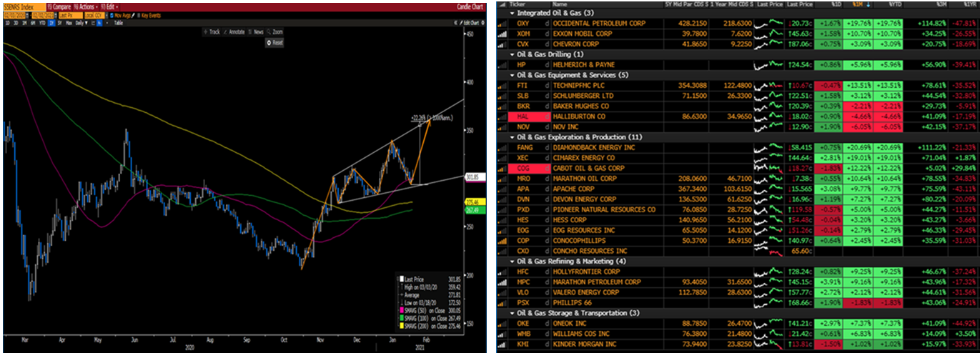Click the chart end date field
The height and width of the screenshot is (353, 980).
click(42, 15)
